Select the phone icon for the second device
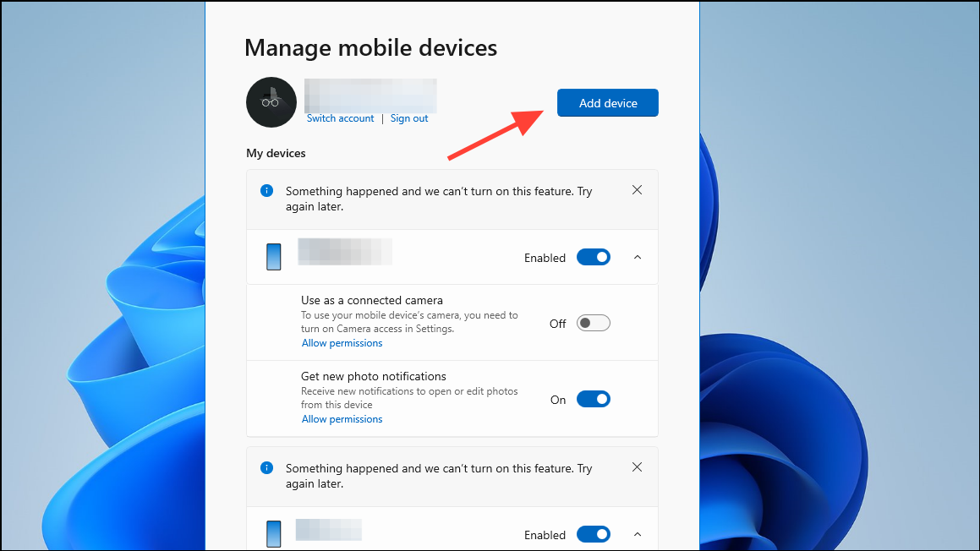The image size is (980, 551). (x=273, y=533)
